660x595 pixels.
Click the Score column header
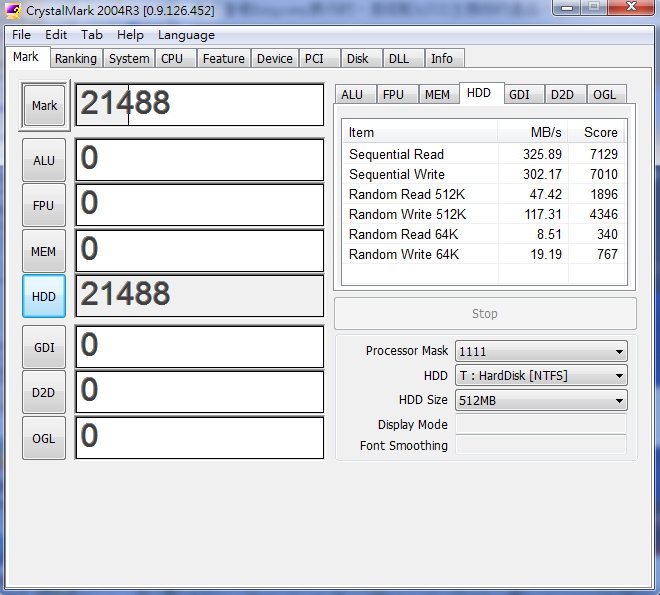[596, 133]
